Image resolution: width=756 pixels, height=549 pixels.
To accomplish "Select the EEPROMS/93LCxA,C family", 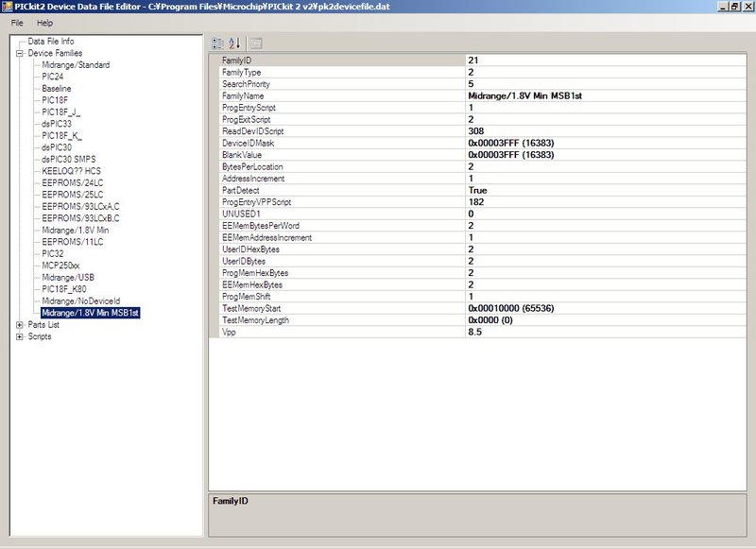I will (80, 207).
